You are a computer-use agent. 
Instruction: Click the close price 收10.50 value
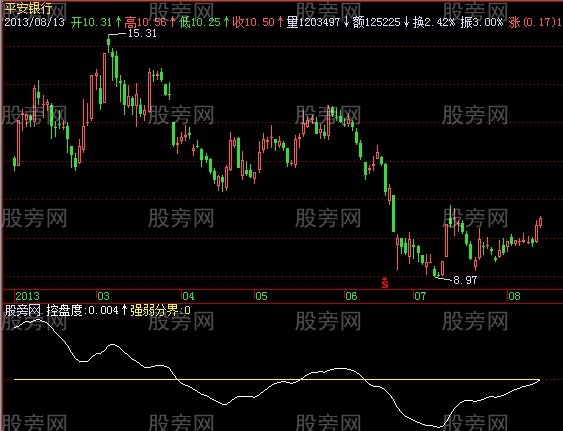point(253,22)
